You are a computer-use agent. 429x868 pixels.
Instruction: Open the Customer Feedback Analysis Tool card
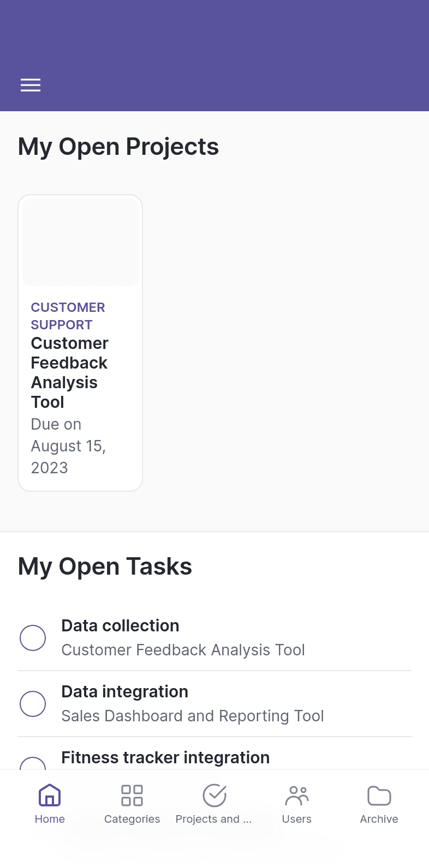pyautogui.click(x=80, y=343)
